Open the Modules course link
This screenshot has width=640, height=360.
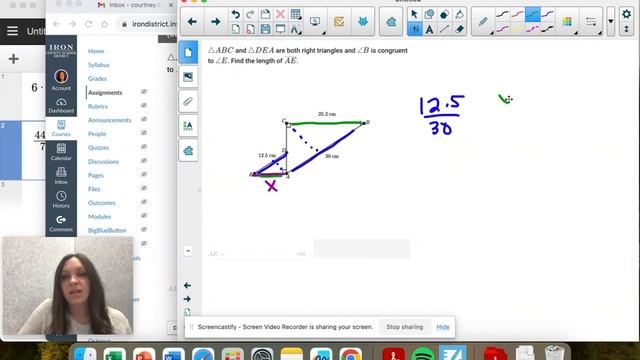pos(99,216)
